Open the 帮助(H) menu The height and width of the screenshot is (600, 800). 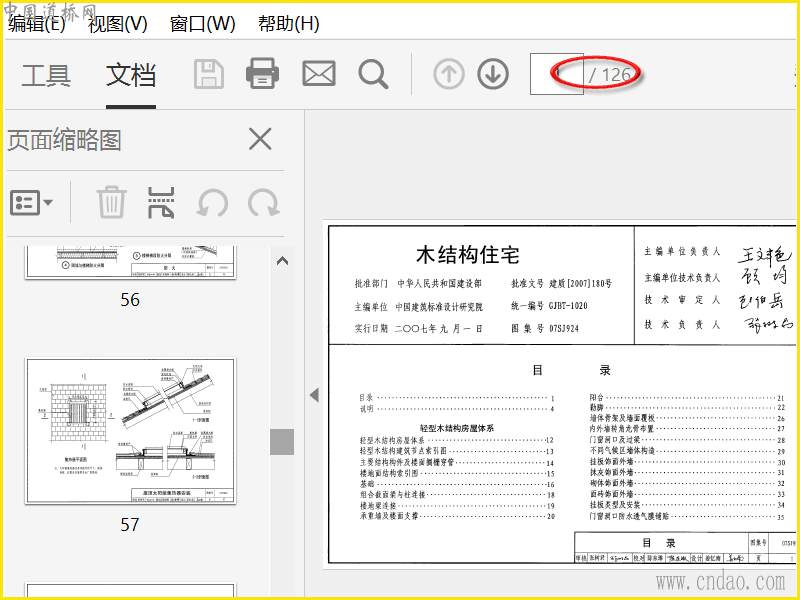pos(289,23)
